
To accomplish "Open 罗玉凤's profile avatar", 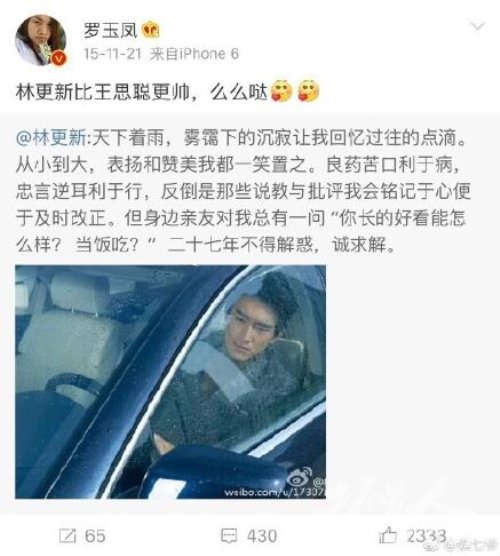I will click(x=41, y=40).
